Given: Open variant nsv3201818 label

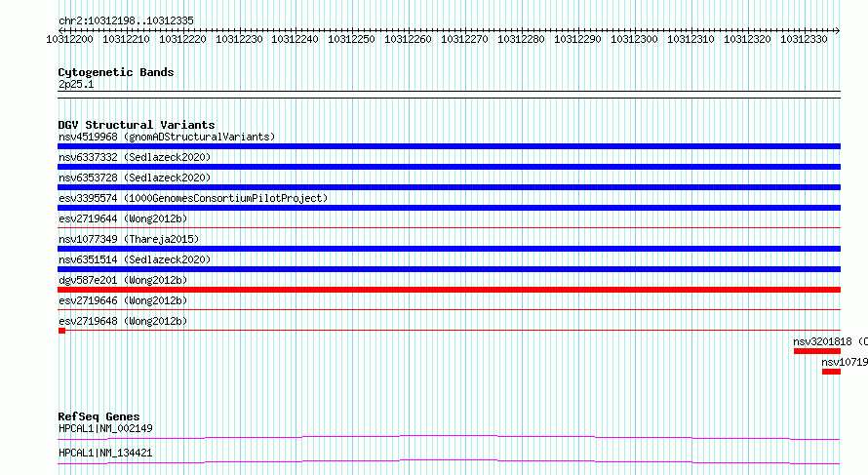Looking at the screenshot, I should (830, 341).
